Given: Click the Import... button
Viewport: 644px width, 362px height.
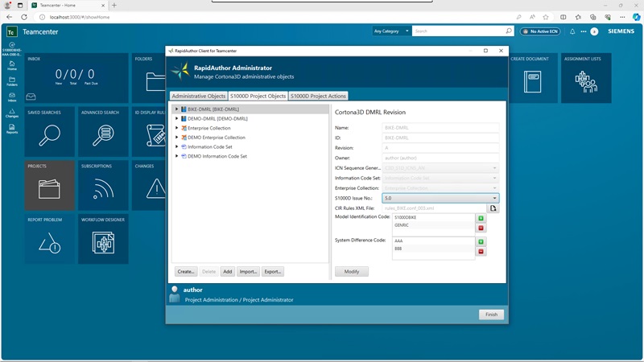Looking at the screenshot, I should coord(248,272).
